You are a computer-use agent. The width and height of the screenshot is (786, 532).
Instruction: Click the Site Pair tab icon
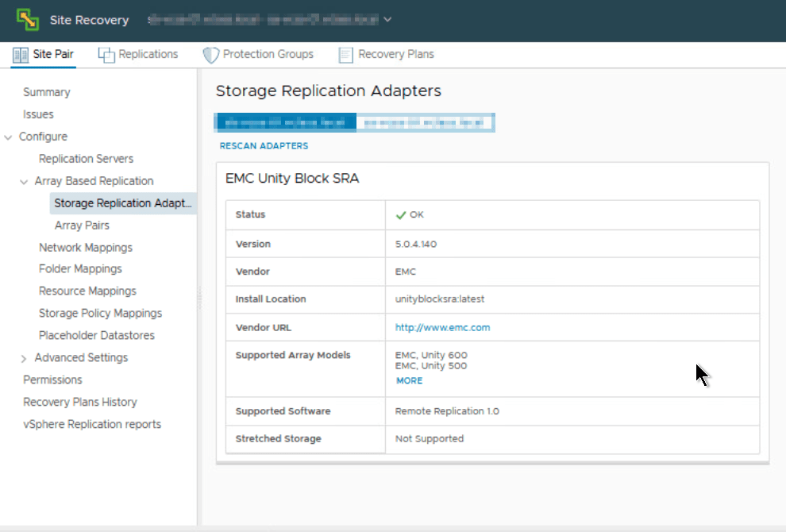[x=21, y=55]
